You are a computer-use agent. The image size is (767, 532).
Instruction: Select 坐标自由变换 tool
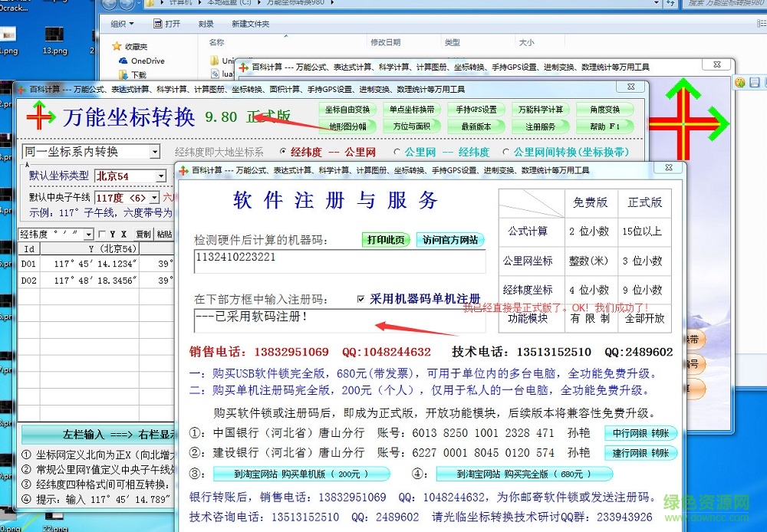click(x=347, y=109)
